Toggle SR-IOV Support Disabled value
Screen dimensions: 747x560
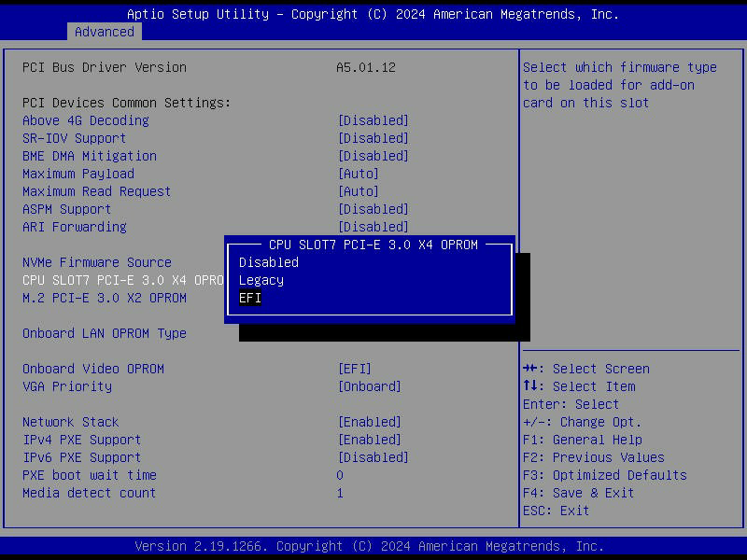tap(373, 138)
